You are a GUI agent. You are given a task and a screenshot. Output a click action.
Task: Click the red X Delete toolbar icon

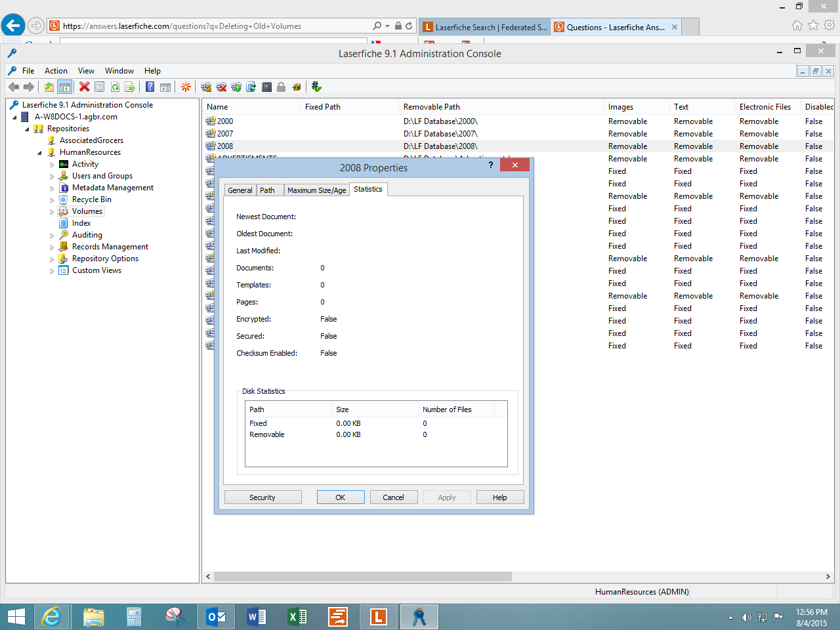pos(84,87)
